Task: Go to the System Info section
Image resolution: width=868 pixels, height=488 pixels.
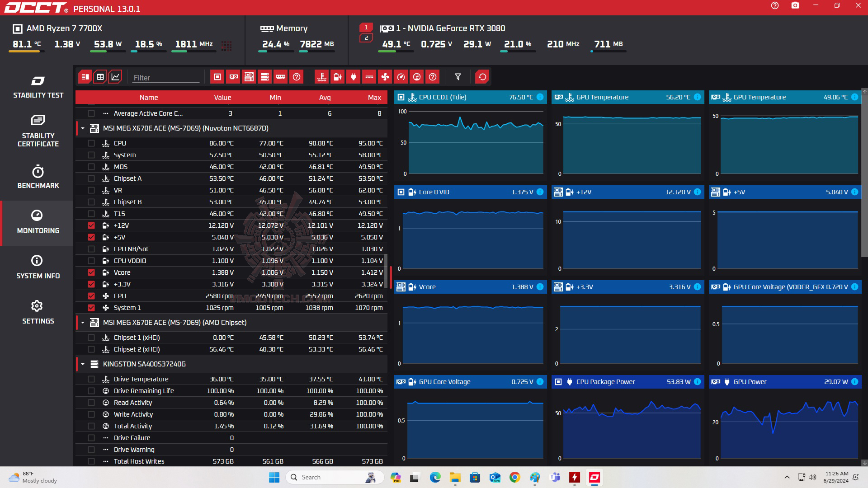Action: pos(38,267)
